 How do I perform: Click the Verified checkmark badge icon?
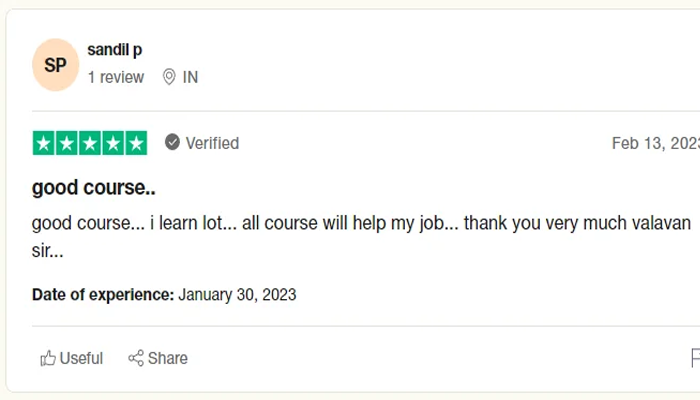coord(172,143)
